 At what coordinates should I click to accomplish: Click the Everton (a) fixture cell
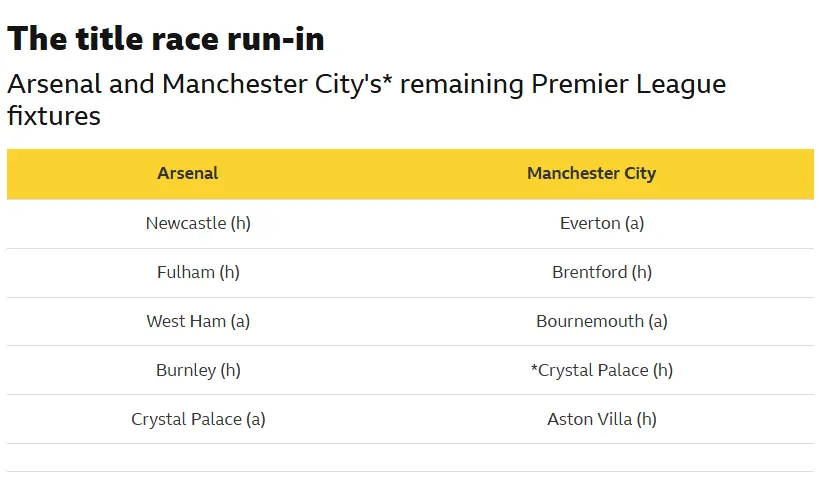pos(602,224)
